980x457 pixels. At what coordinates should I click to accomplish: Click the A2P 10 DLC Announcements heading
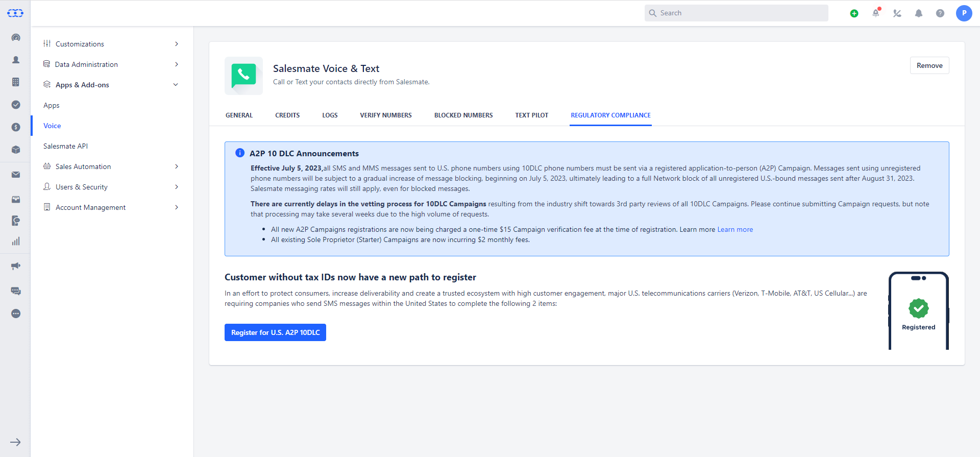[x=304, y=153]
